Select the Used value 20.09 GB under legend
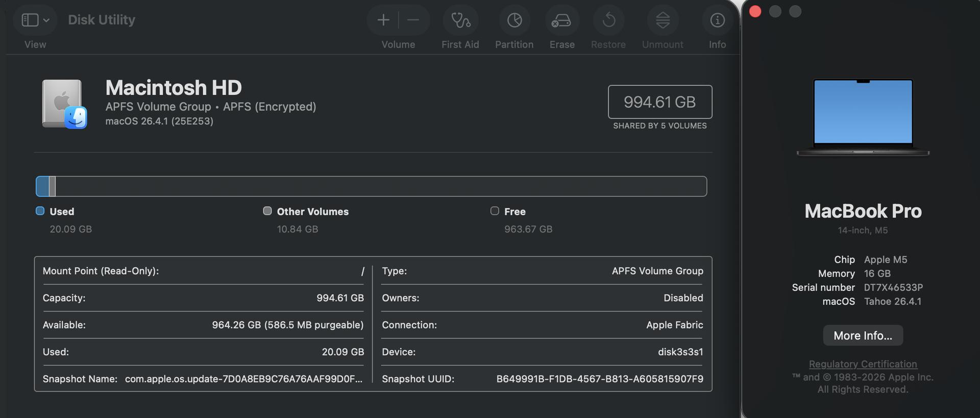980x418 pixels. coord(71,229)
